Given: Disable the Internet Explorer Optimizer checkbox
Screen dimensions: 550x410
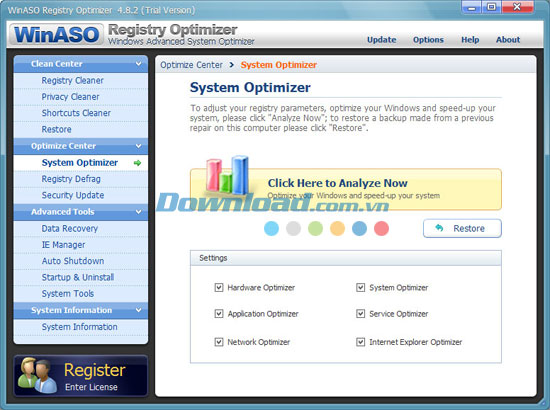Looking at the screenshot, I should tap(361, 342).
